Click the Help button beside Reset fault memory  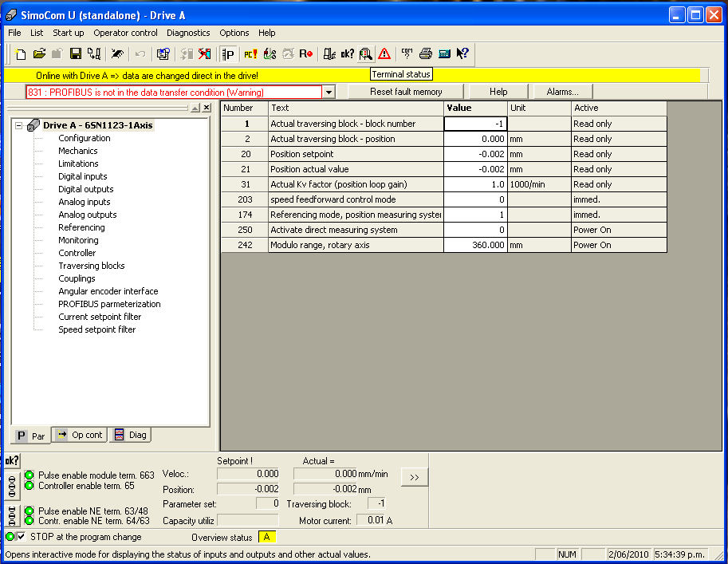[x=498, y=92]
